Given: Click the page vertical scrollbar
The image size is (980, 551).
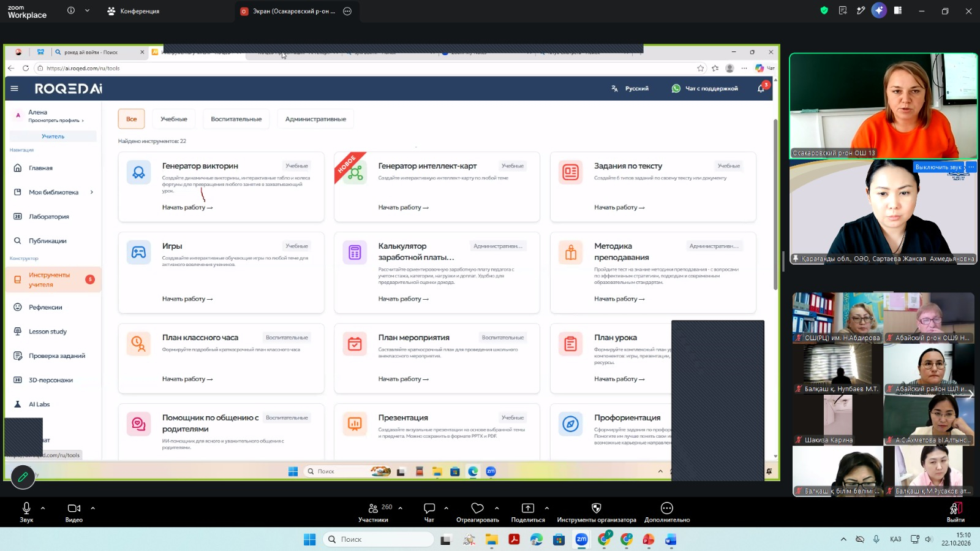Looking at the screenshot, I should click(775, 204).
